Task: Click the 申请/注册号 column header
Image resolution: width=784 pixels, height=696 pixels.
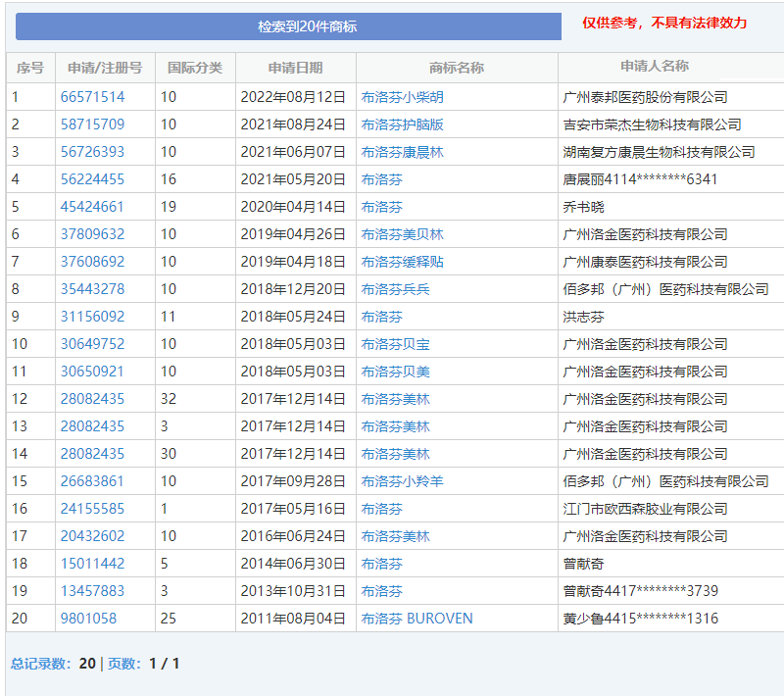Action: tap(105, 68)
